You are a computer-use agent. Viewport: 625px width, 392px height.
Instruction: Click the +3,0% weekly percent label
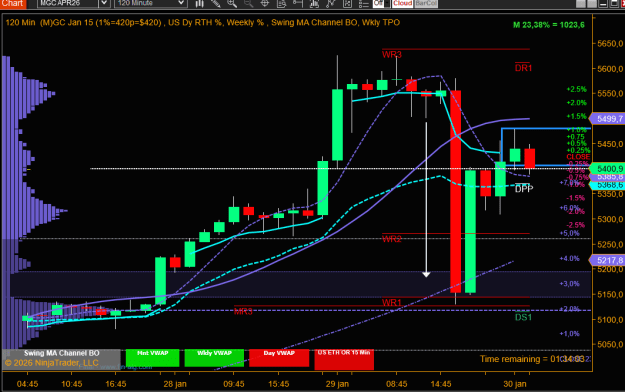pyautogui.click(x=570, y=284)
